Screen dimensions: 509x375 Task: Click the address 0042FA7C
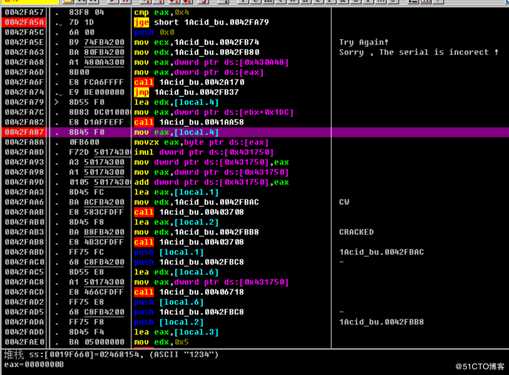(x=24, y=112)
